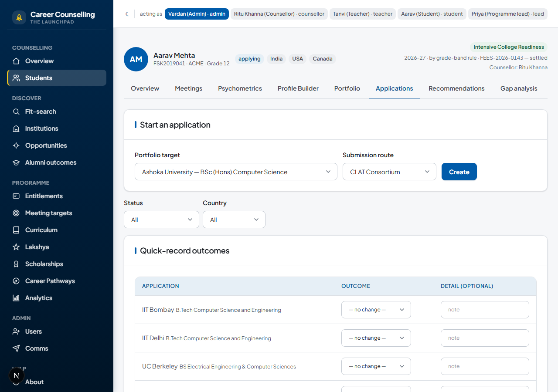
Task: Open Alumni outcomes page
Action: [x=57, y=162]
